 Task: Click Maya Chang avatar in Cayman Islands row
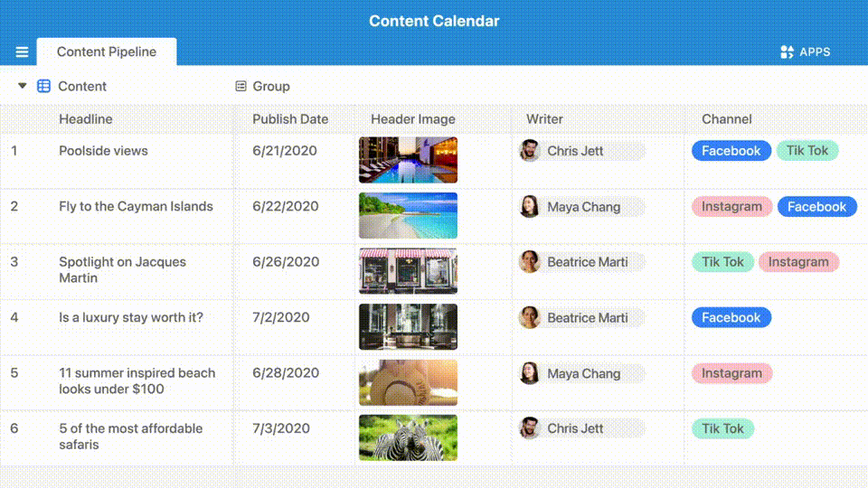pyautogui.click(x=529, y=206)
